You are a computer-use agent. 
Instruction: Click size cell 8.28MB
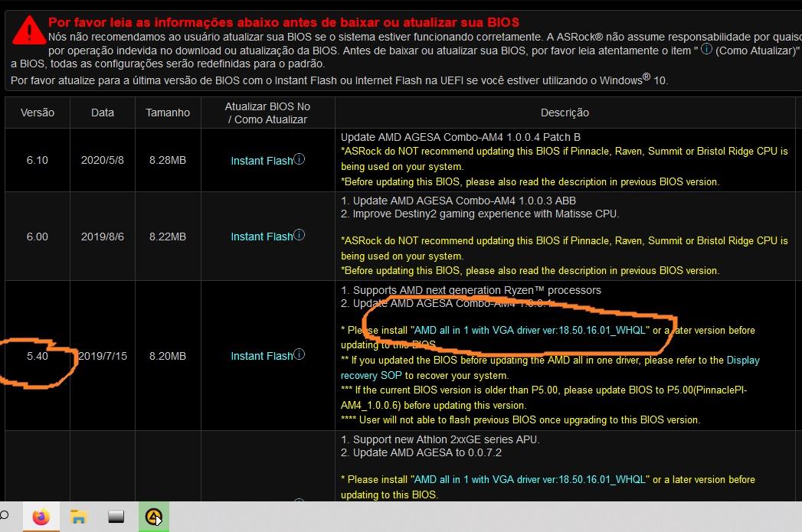click(168, 160)
